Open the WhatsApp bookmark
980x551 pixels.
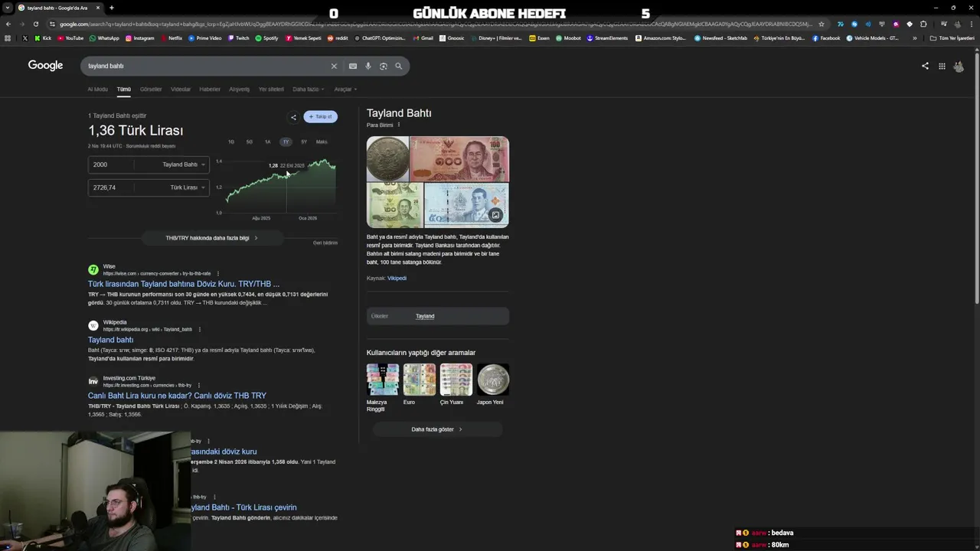pos(104,38)
